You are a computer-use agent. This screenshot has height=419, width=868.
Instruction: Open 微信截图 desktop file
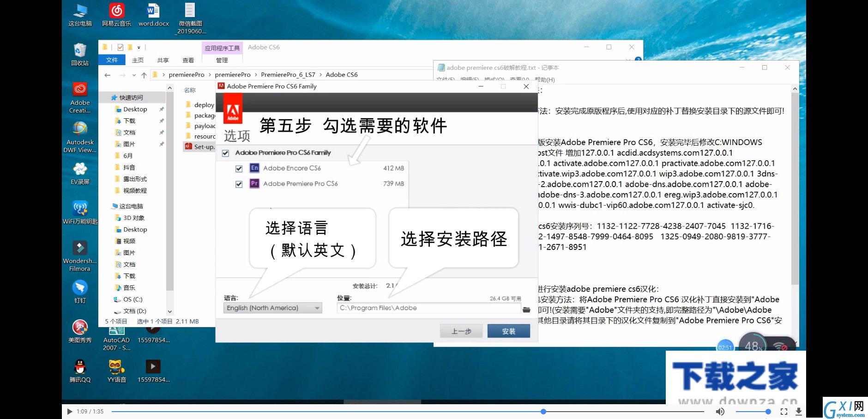(190, 18)
